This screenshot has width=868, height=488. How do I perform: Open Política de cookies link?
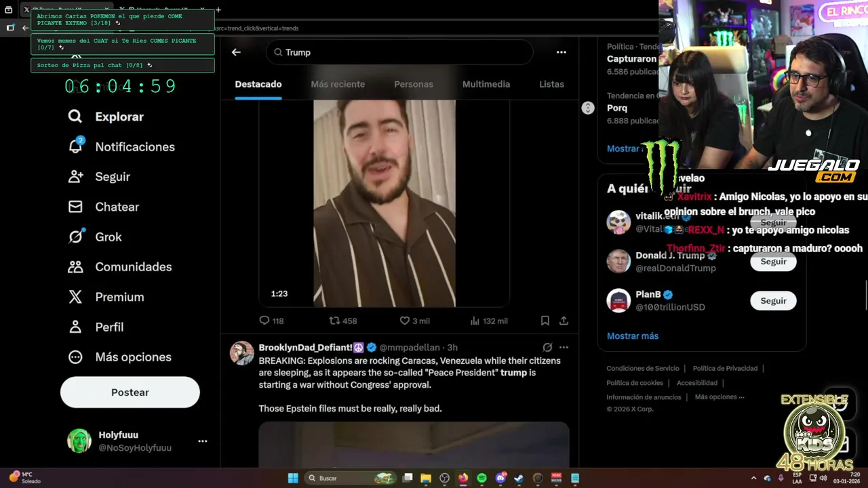[635, 383]
